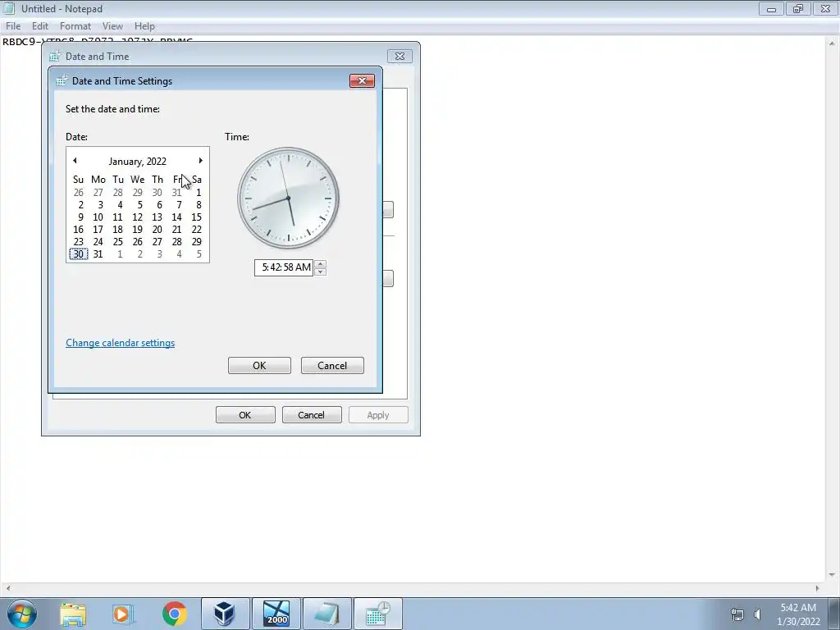Screen dimensions: 840x630
Task: Click Notepad horizontal scrollbar right arrow
Action: pos(817,587)
